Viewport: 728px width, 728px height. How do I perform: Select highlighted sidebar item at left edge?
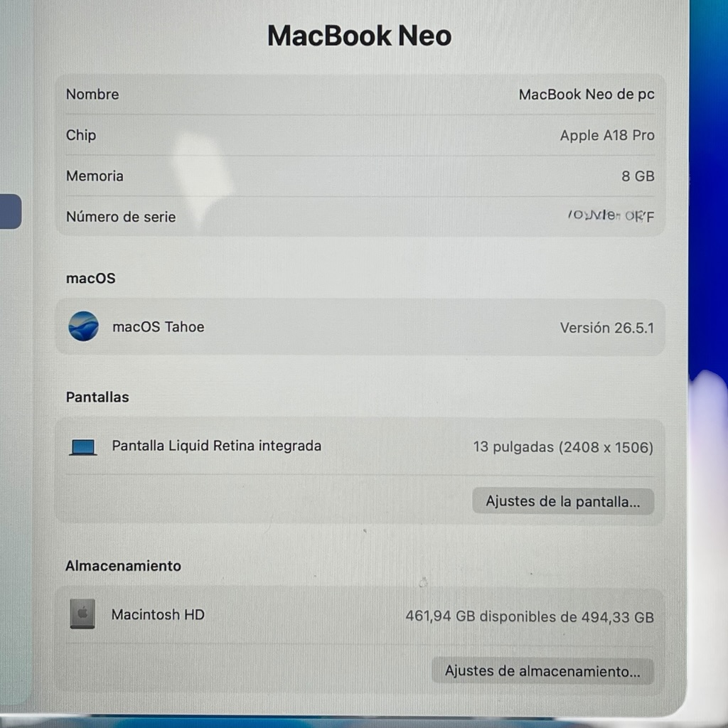[x=10, y=211]
